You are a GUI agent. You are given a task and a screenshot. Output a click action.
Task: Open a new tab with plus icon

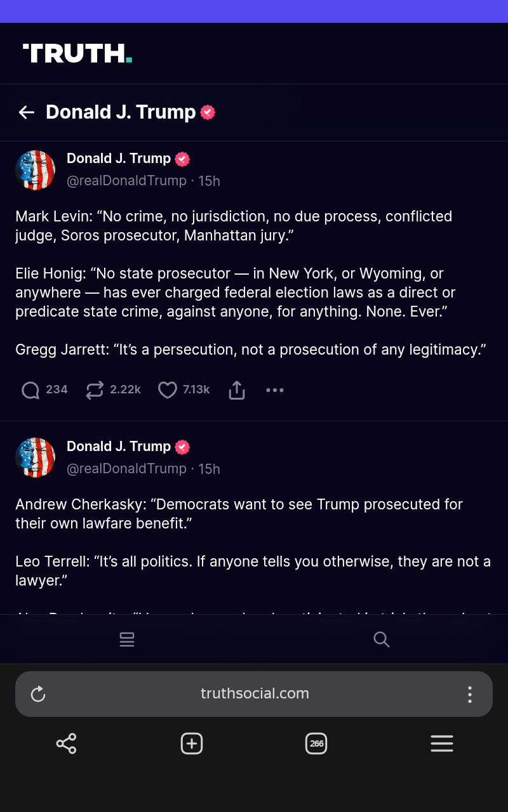191,743
